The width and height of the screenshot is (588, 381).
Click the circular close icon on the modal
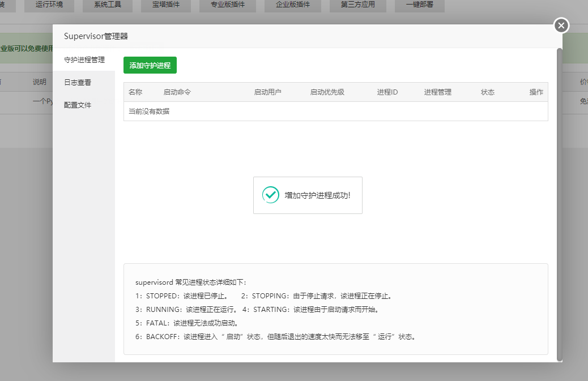[561, 25]
